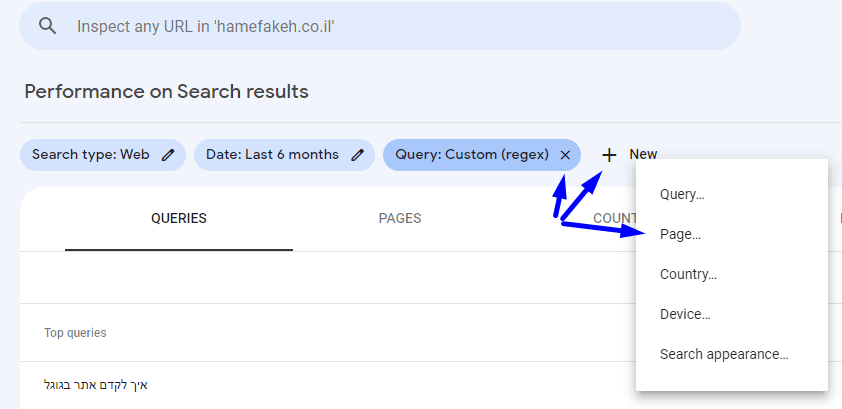Screen dimensions: 842x409
Task: Select Country... in the filter menu
Action: (688, 275)
